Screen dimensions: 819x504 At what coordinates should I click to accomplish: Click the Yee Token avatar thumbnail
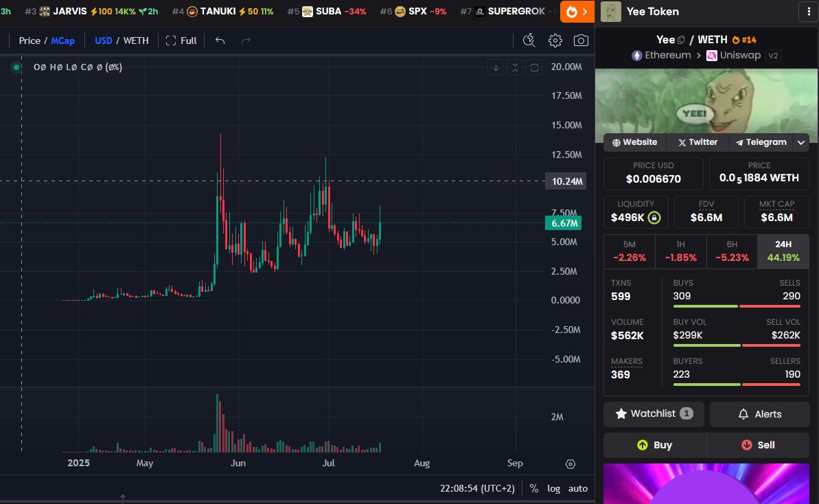tap(610, 12)
